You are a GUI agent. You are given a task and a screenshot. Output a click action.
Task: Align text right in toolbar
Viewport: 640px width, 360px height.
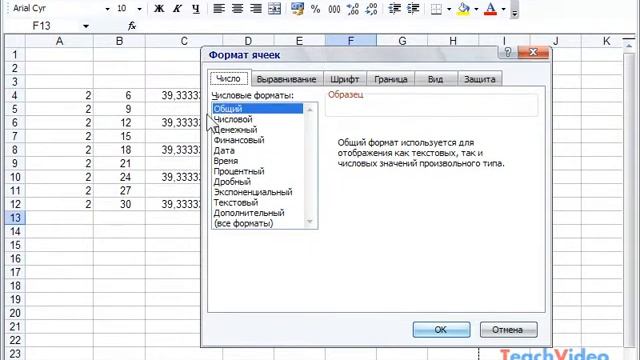256,9
